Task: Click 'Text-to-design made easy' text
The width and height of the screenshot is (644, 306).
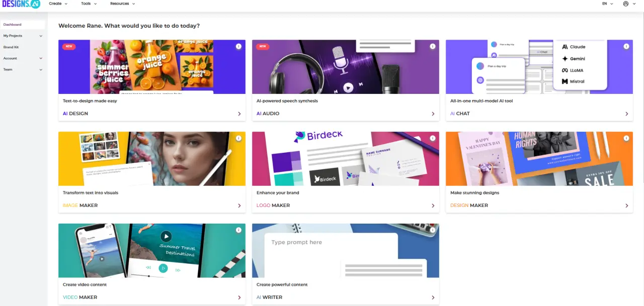Action: [x=90, y=101]
